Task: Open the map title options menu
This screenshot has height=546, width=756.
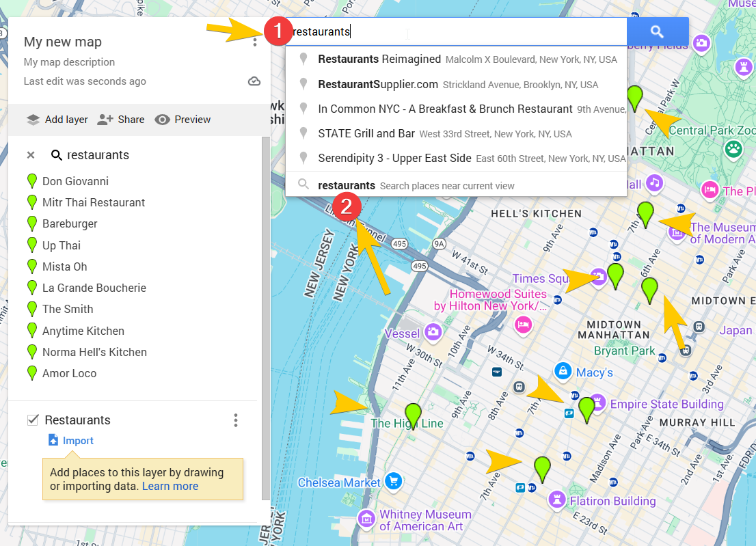Action: pyautogui.click(x=255, y=42)
